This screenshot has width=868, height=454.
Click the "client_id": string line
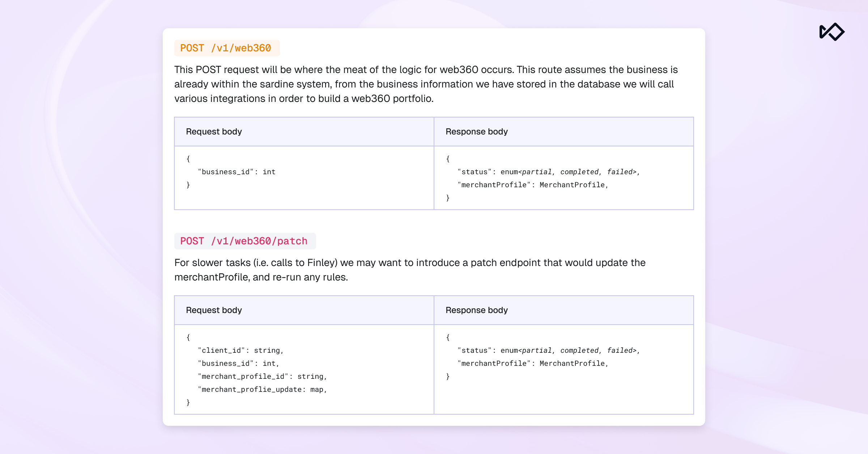point(241,351)
